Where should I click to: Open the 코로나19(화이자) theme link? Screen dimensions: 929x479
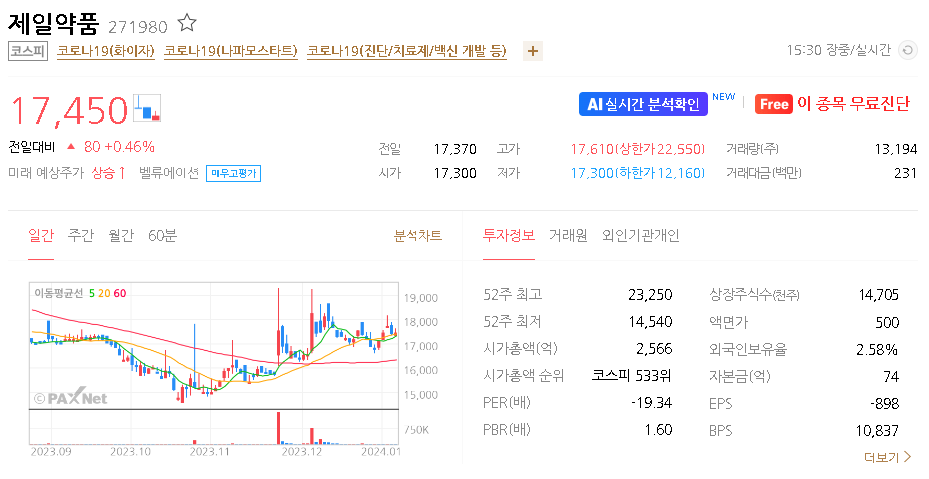coord(105,52)
